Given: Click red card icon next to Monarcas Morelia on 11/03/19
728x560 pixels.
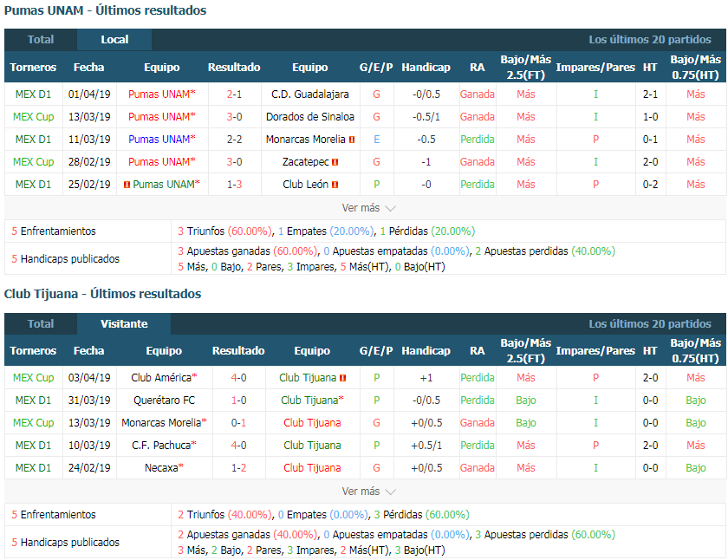Looking at the screenshot, I should pyautogui.click(x=352, y=140).
